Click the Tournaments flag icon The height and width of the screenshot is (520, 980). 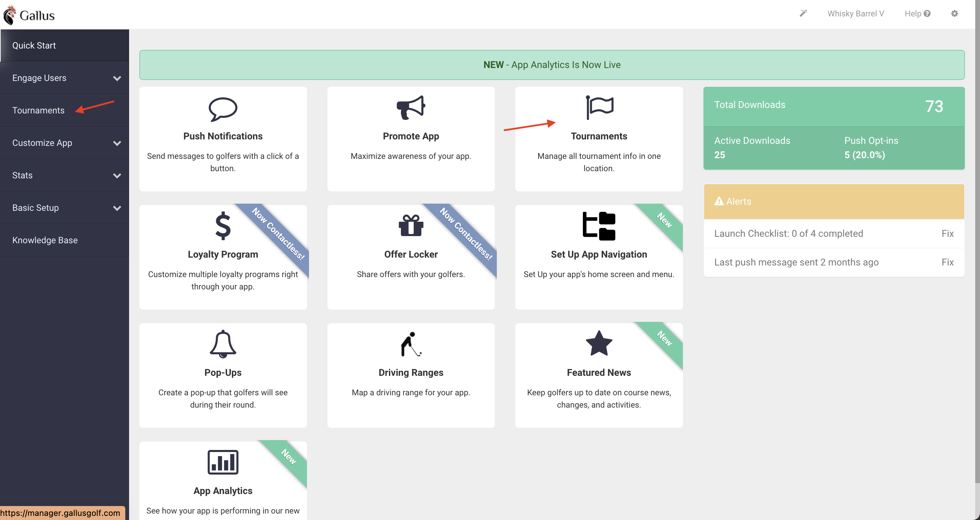click(599, 108)
